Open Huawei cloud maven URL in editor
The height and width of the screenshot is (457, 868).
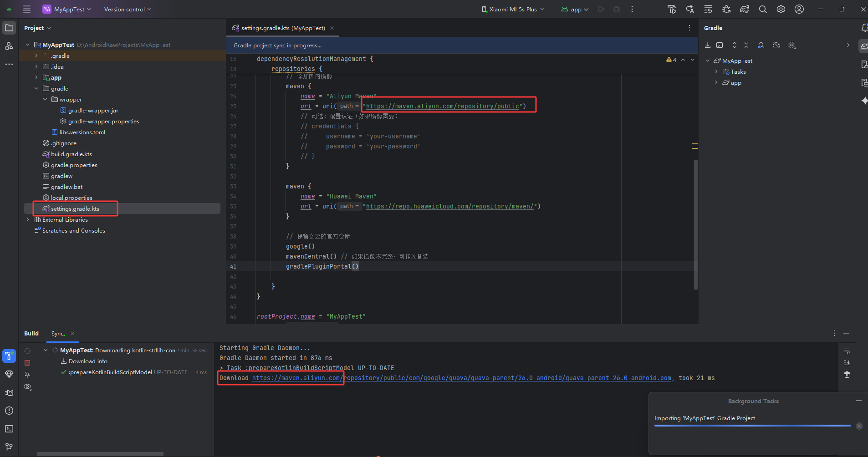point(450,206)
